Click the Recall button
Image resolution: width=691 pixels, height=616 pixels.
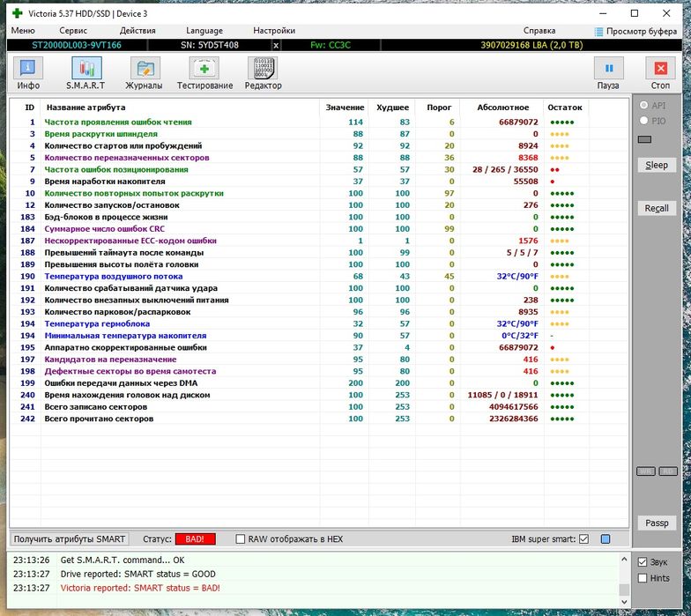[x=657, y=208]
